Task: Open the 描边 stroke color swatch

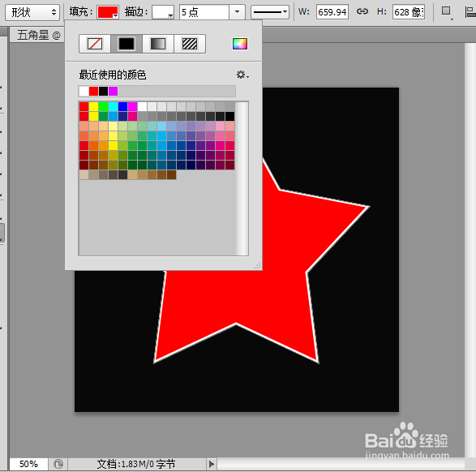Action: coord(163,12)
